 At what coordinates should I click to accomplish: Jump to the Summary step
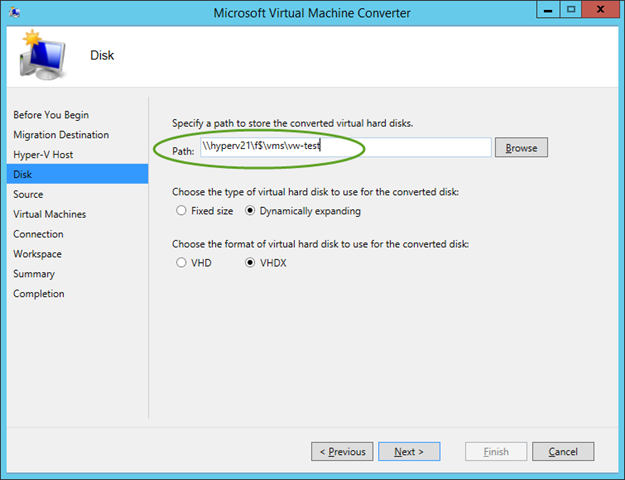coord(34,274)
